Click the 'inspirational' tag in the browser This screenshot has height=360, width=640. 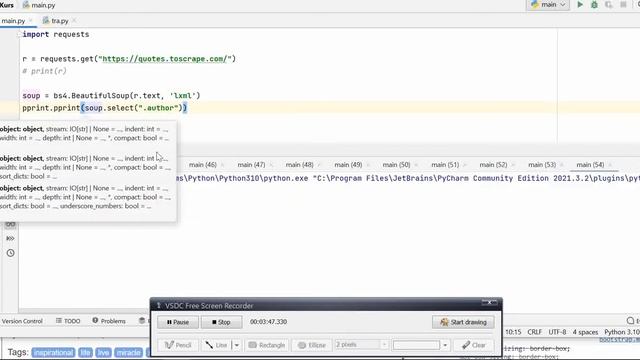tap(53, 352)
